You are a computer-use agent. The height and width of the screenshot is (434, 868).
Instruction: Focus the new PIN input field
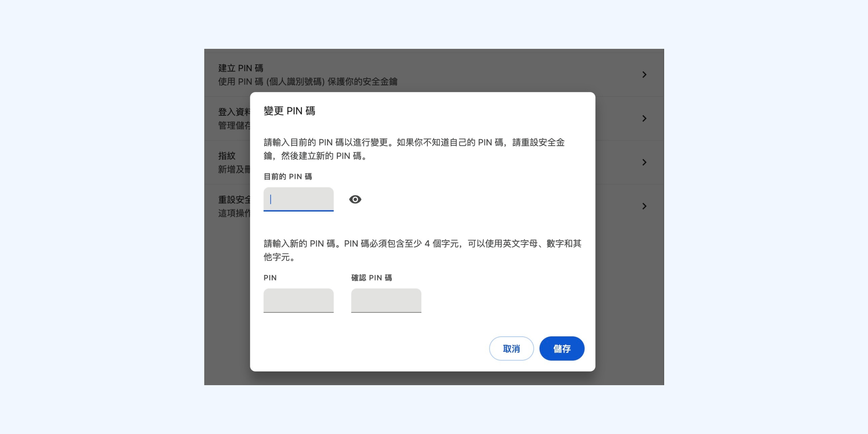(x=298, y=300)
